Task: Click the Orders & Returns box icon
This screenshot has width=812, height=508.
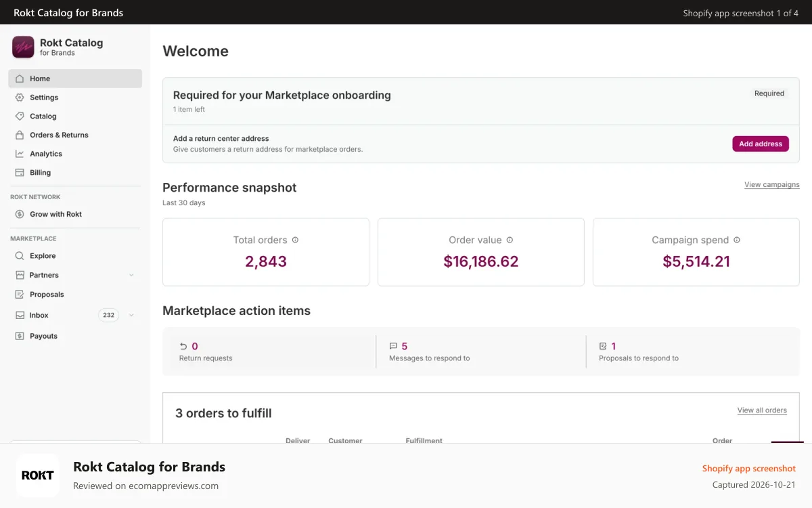Action: tap(20, 135)
